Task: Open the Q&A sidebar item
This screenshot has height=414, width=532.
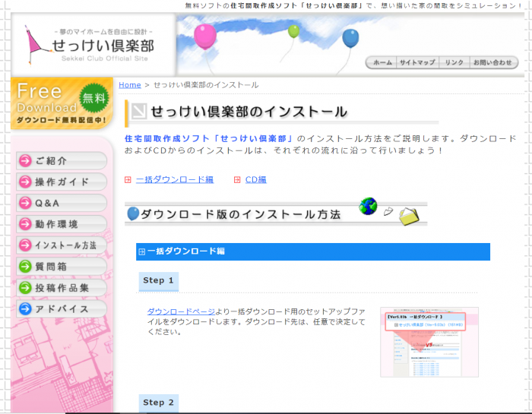Action: 62,203
